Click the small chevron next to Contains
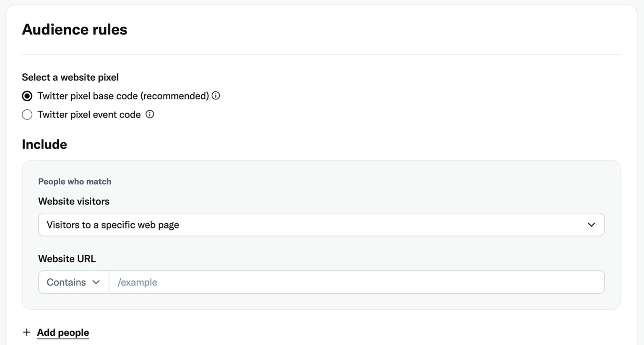The height and width of the screenshot is (345, 644). [96, 282]
